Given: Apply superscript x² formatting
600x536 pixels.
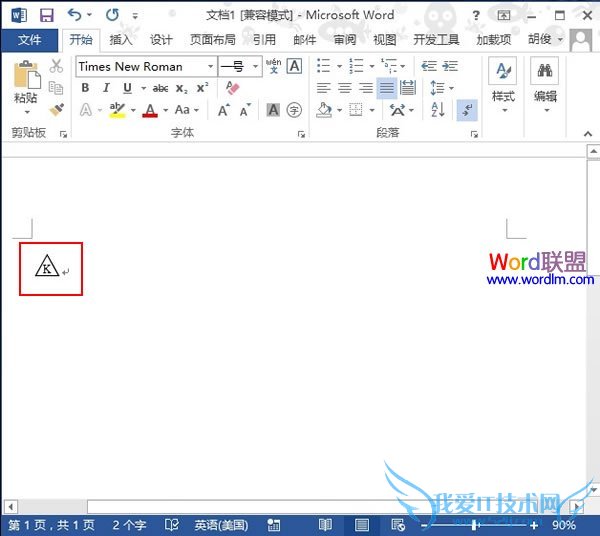Looking at the screenshot, I should coord(202,88).
